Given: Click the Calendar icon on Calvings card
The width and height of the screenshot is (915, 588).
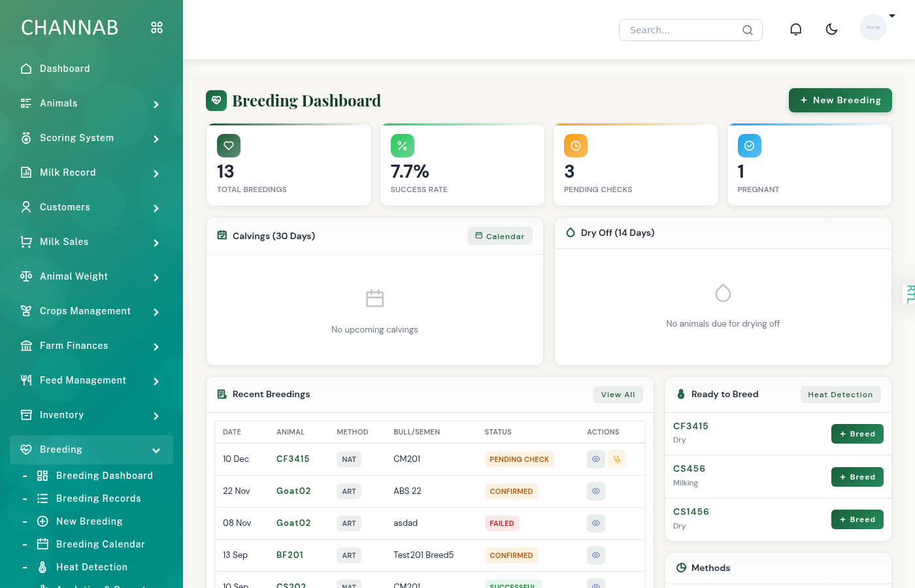Looking at the screenshot, I should point(499,236).
